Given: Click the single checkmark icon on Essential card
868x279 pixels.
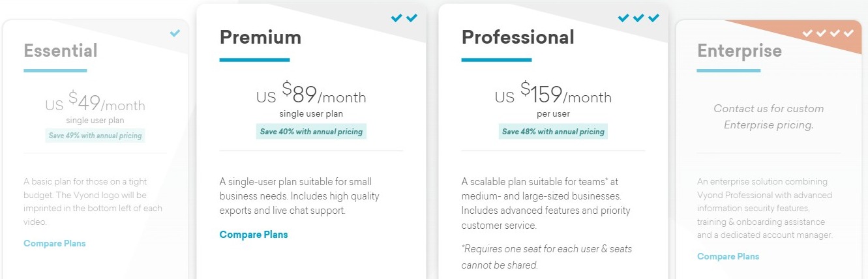Looking at the screenshot, I should tap(175, 33).
